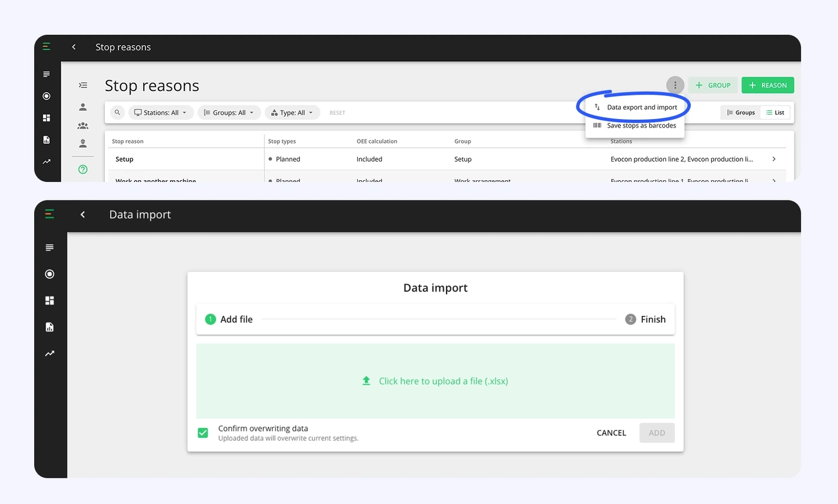Image resolution: width=838 pixels, height=504 pixels.
Task: Open the Groups: All filter dropdown
Action: tap(229, 113)
